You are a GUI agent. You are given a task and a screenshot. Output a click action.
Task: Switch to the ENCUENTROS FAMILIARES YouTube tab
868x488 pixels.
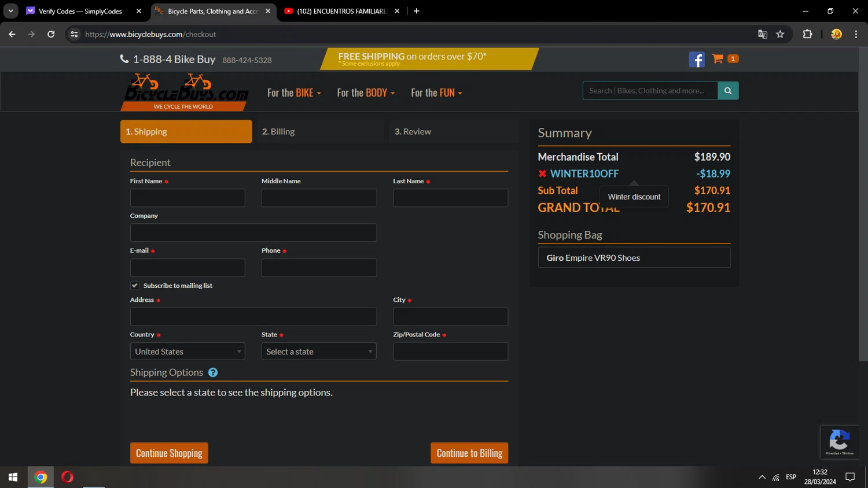(341, 11)
